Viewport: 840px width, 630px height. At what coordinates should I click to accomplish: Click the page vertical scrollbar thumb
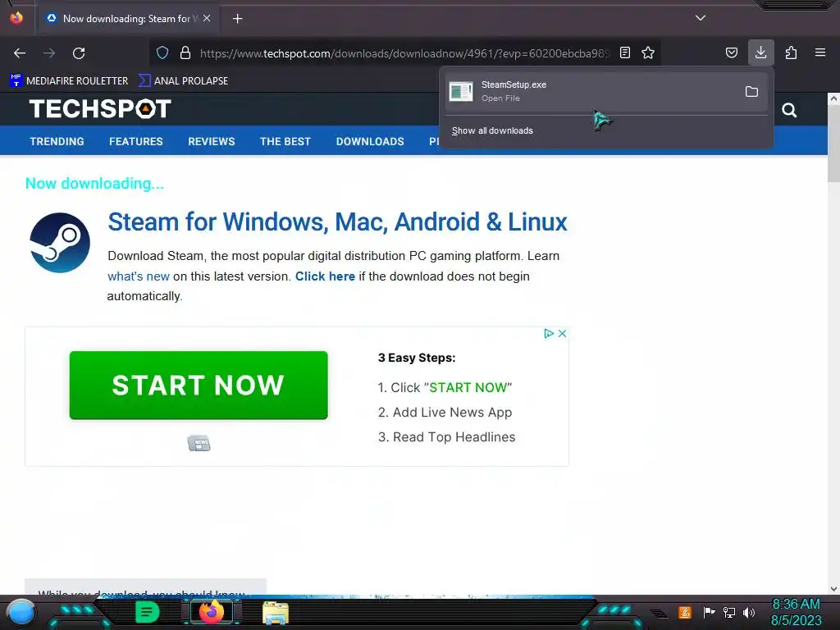[833, 144]
